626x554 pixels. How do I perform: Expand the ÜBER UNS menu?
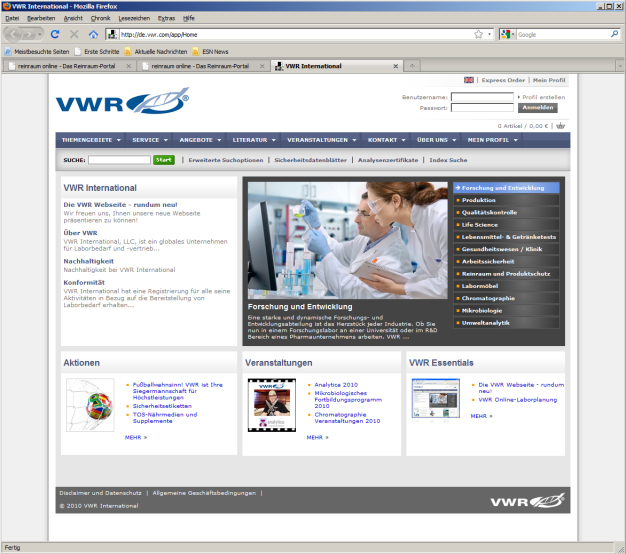coord(436,140)
